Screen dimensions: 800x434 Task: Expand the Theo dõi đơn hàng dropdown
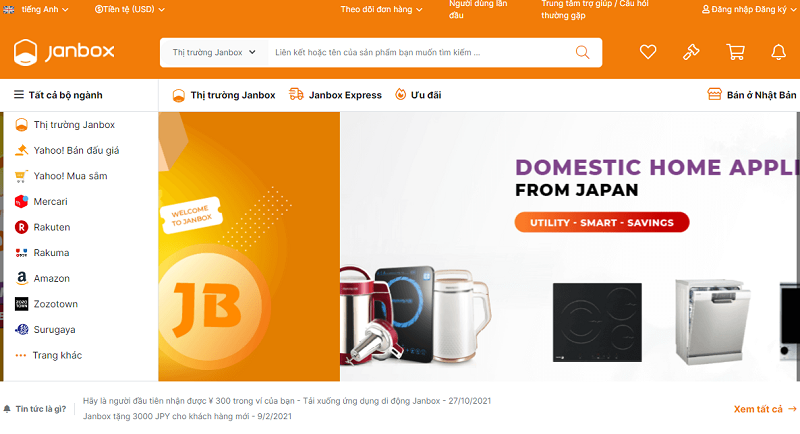pyautogui.click(x=381, y=9)
